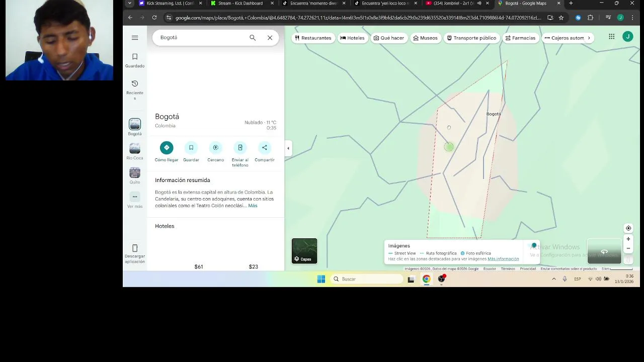Show more category chips with the arrow
The width and height of the screenshot is (644, 362).
[x=589, y=38]
